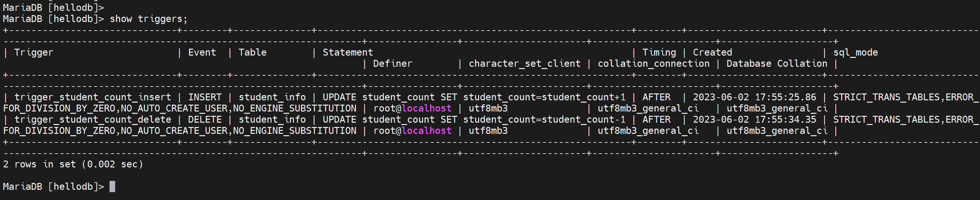This screenshot has height=200, width=980.
Task: Click the '2 rows in set' result line
Action: pyautogui.click(x=73, y=164)
